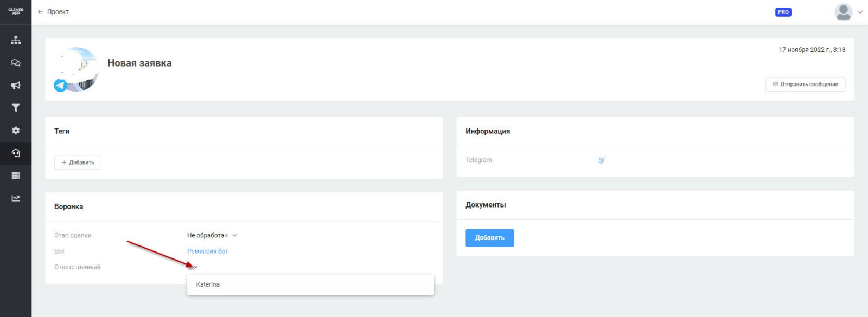Image resolution: width=868 pixels, height=317 pixels.
Task: Open the Не обработан stage dropdown
Action: [212, 236]
